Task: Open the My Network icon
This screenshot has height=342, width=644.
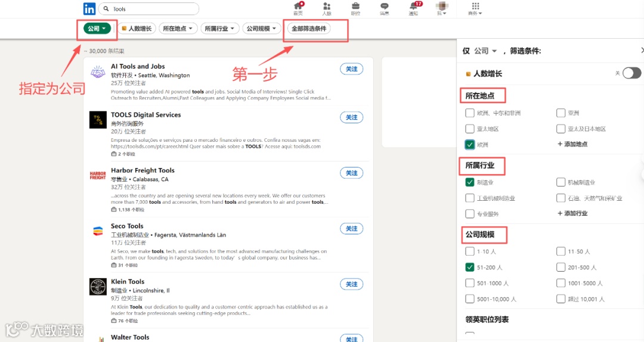Action: pos(327,8)
